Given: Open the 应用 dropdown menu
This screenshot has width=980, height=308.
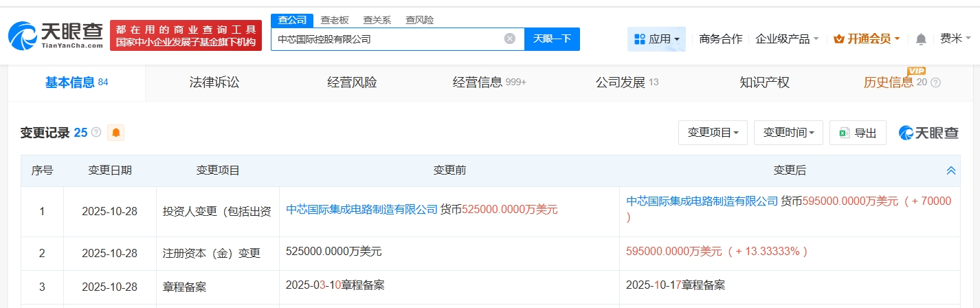Looking at the screenshot, I should 656,39.
